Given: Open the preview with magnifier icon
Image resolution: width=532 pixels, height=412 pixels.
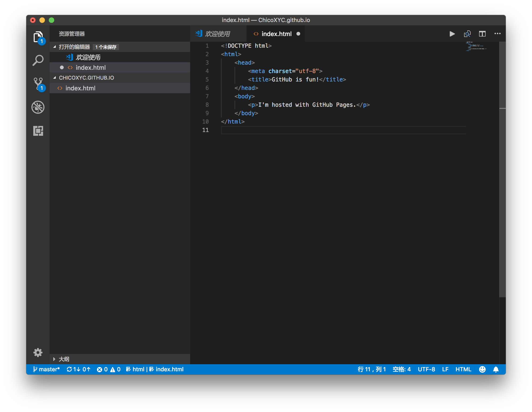Looking at the screenshot, I should (467, 34).
